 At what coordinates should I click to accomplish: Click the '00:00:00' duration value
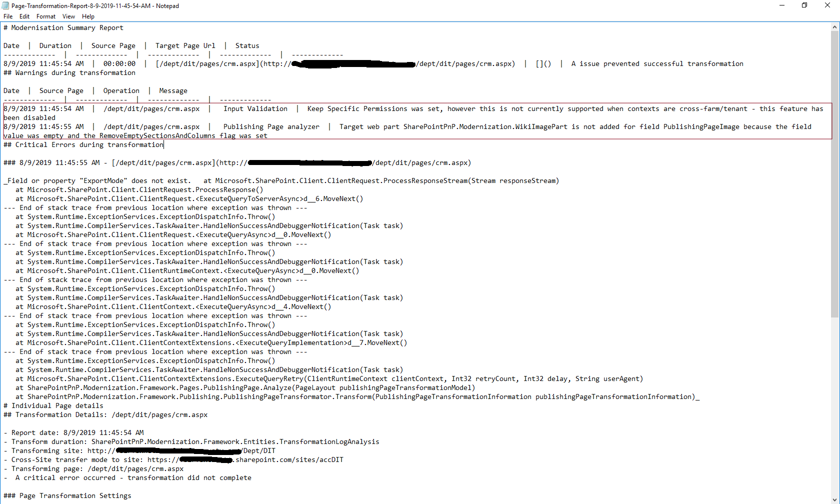tap(119, 64)
